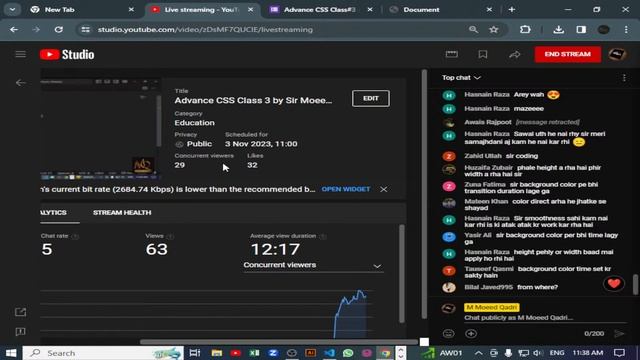This screenshot has height=360, width=640.
Task: Click the END STREAM button
Action: pos(567,54)
